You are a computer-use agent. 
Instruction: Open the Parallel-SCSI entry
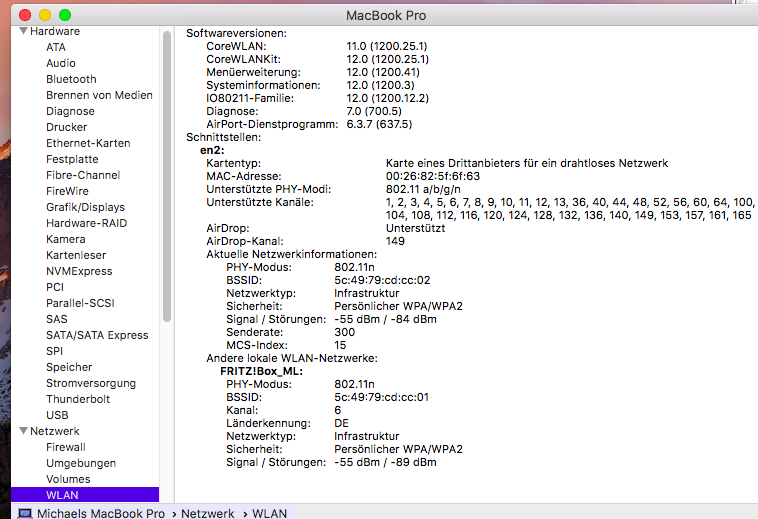tap(80, 303)
